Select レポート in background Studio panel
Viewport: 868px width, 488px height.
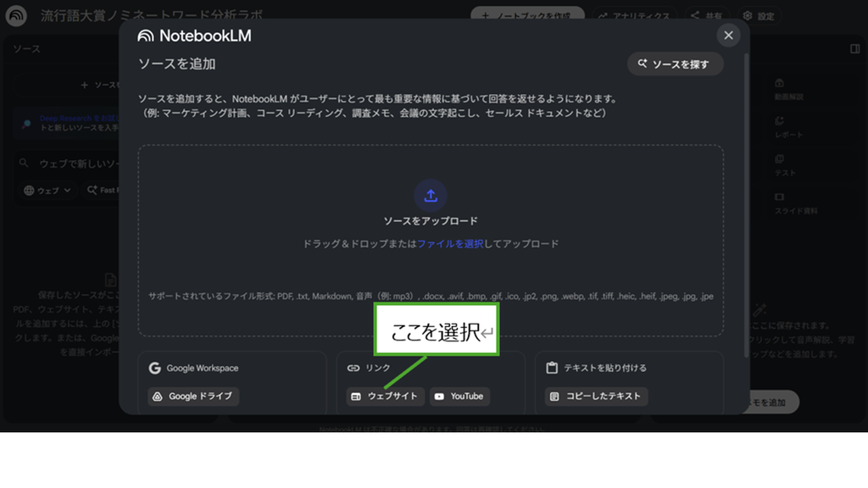(x=788, y=128)
